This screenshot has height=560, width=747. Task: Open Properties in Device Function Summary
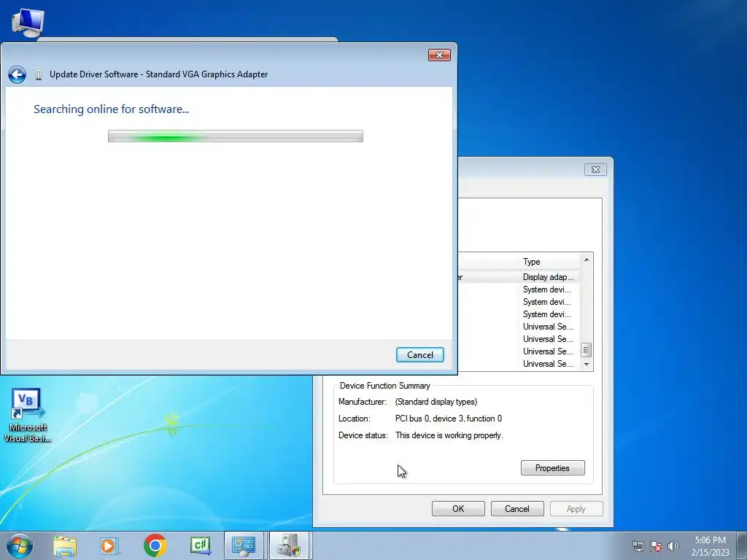point(553,467)
